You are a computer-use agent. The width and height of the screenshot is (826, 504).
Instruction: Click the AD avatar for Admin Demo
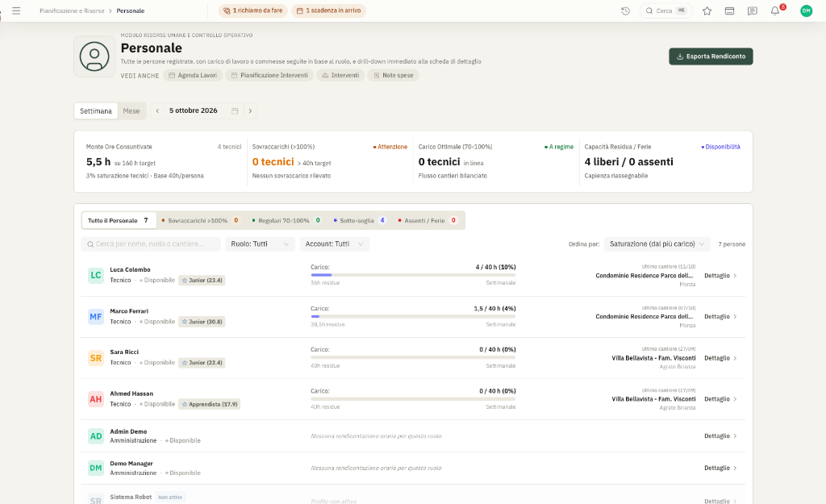(x=96, y=436)
